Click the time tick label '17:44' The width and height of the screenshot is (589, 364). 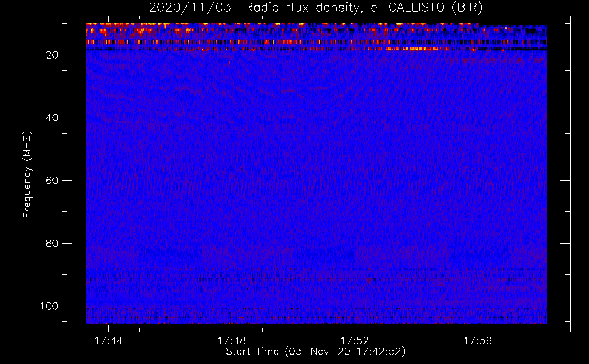109,341
